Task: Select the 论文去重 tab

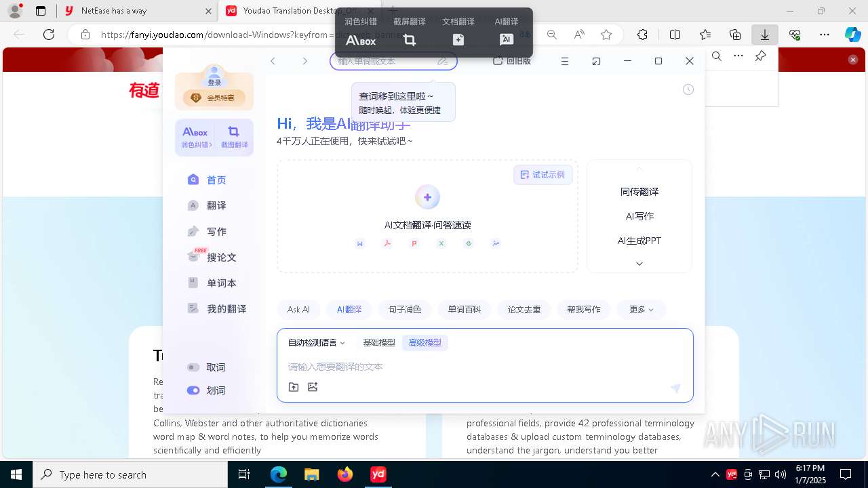Action: [524, 310]
